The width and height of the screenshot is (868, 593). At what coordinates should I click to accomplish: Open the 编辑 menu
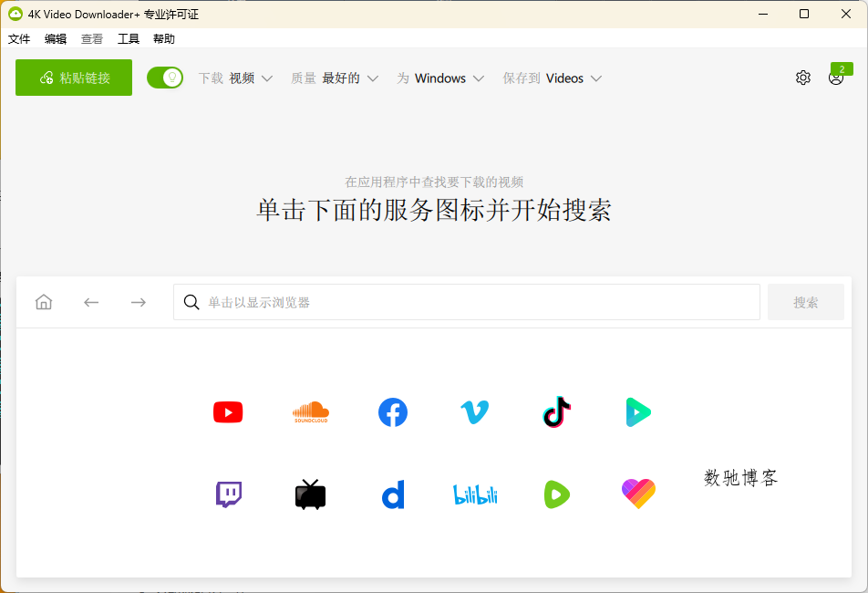[x=56, y=38]
